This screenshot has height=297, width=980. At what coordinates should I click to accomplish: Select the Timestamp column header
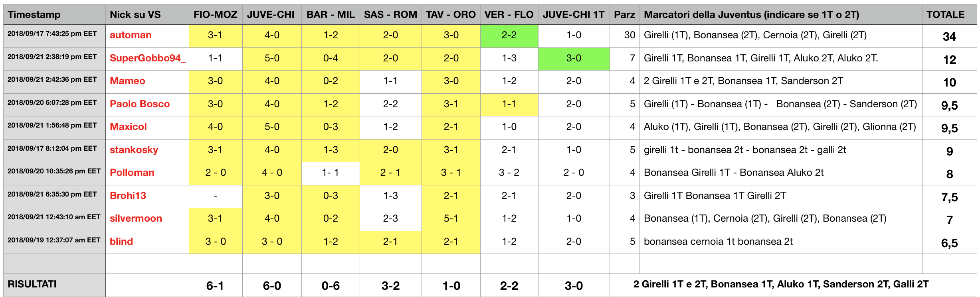54,15
